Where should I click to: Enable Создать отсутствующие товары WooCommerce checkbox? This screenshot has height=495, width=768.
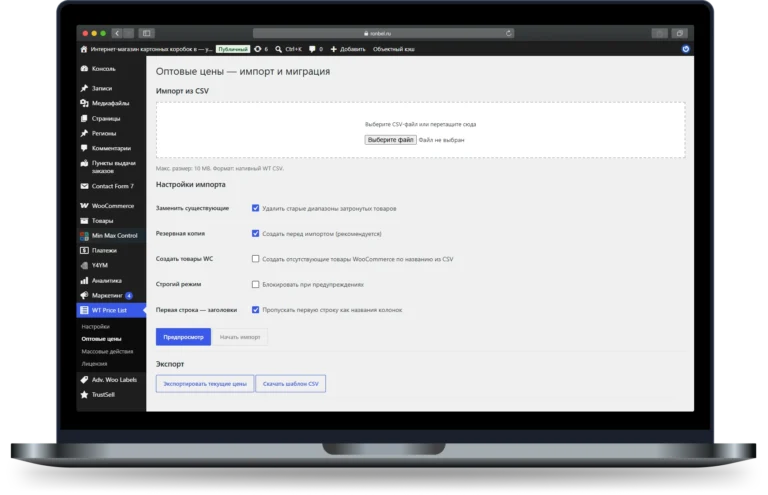click(x=256, y=259)
